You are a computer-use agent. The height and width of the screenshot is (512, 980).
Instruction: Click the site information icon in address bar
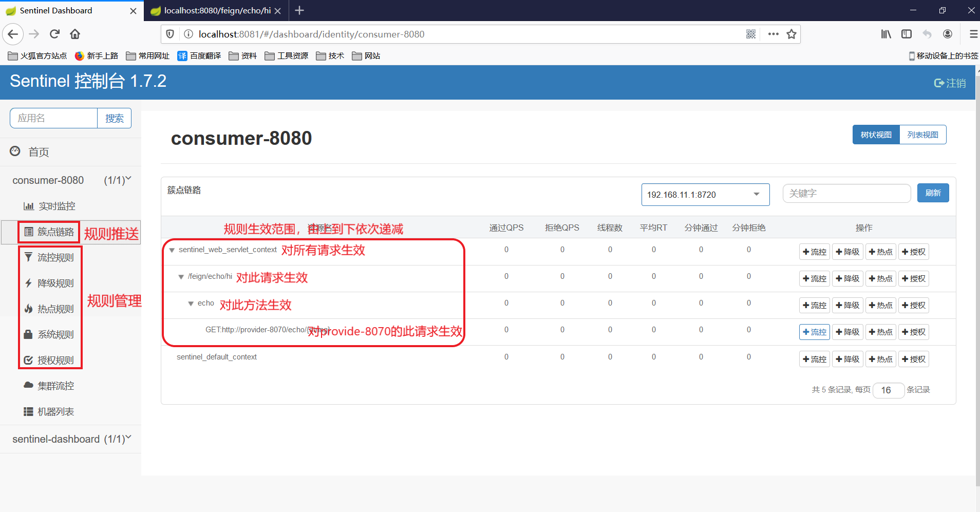coord(189,34)
